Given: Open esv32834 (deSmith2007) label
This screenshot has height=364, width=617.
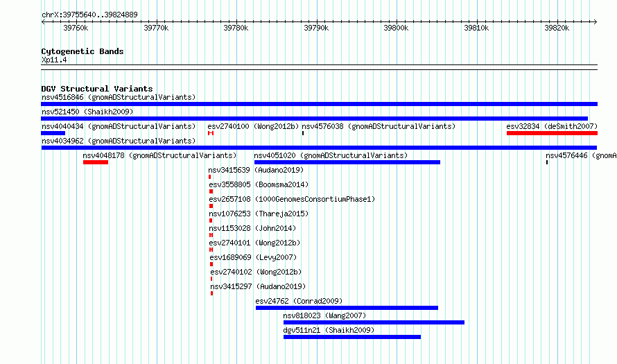Looking at the screenshot, I should pos(552,126).
